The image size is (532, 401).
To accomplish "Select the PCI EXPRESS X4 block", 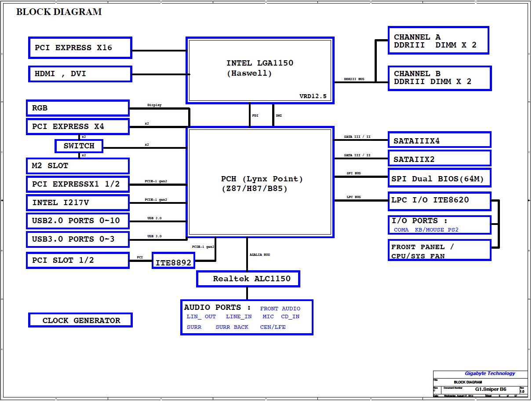I will click(x=78, y=126).
